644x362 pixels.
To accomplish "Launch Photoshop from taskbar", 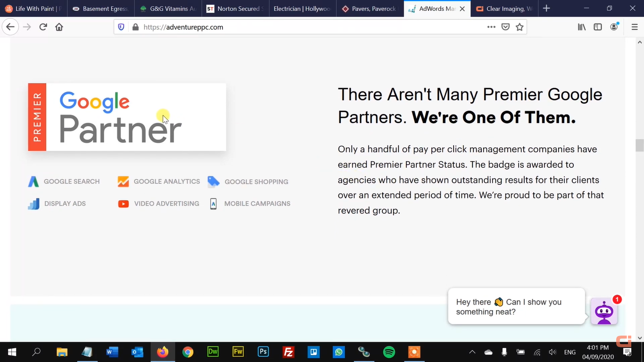I will click(x=263, y=352).
